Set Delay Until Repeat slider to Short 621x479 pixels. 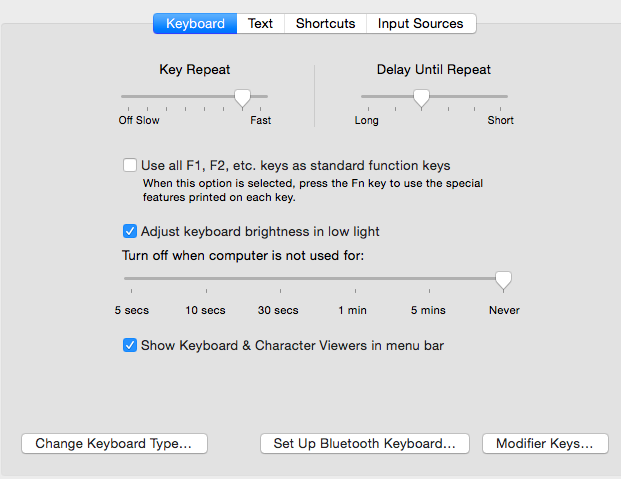coord(505,97)
